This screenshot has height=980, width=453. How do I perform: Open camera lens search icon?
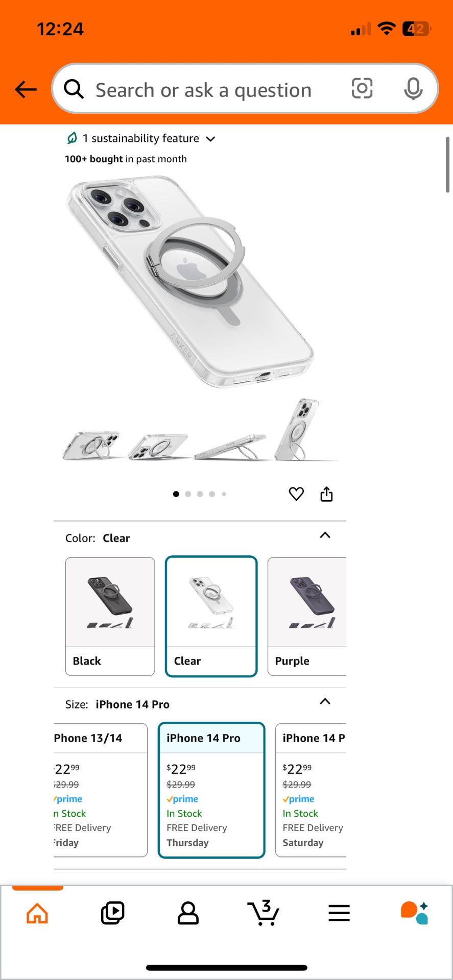[362, 89]
